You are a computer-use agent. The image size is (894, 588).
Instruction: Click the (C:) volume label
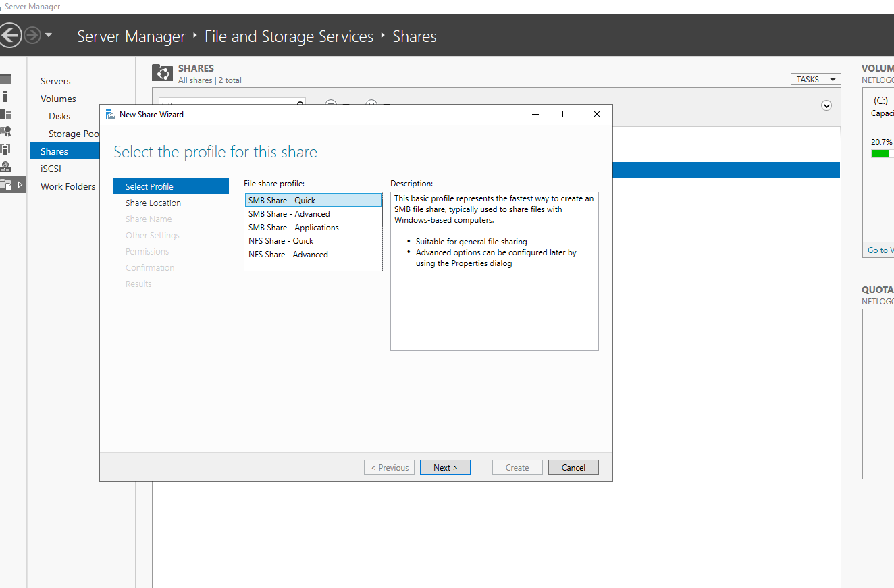[880, 100]
